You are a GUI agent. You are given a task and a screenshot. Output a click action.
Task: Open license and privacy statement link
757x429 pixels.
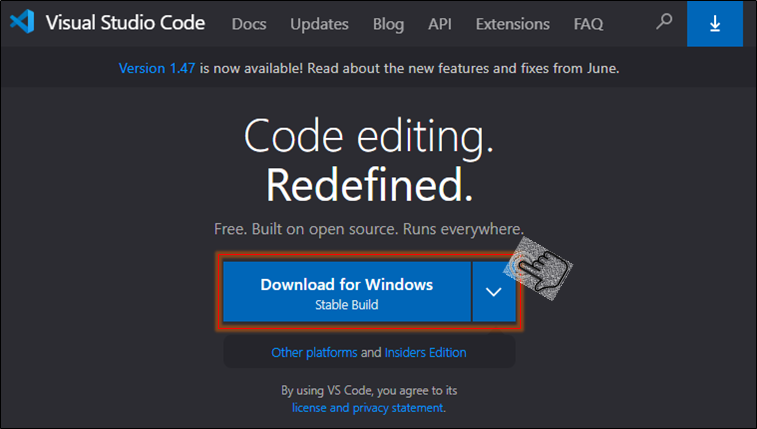(x=367, y=408)
